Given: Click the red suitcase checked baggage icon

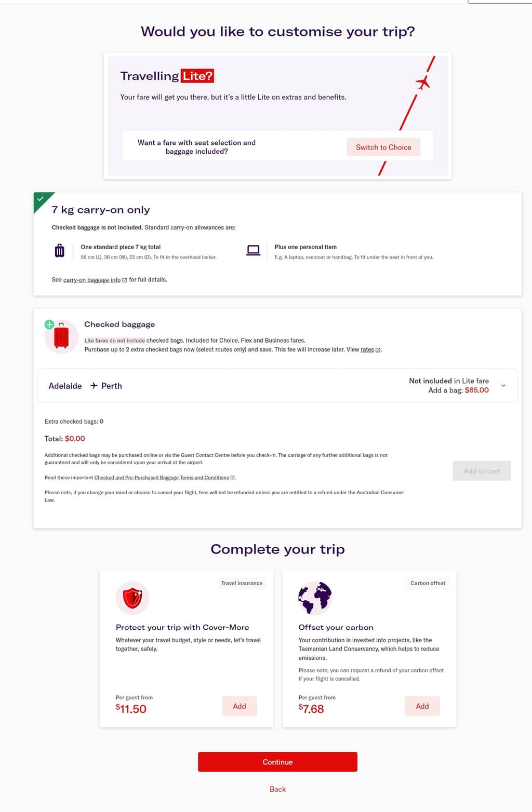Looking at the screenshot, I should (61, 336).
